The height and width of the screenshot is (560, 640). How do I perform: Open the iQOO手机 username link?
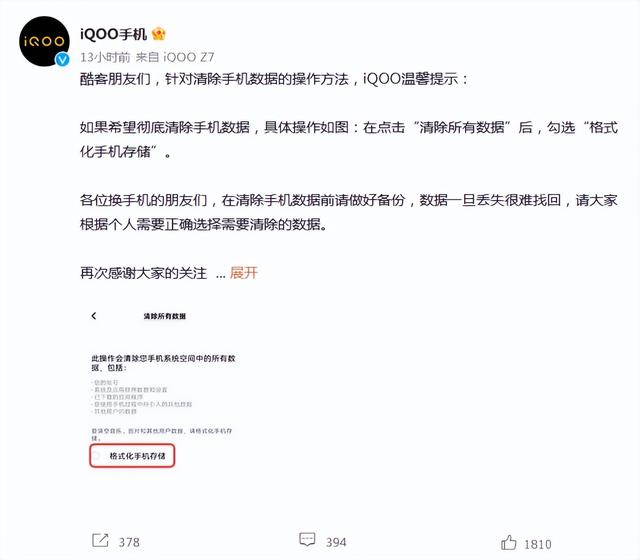click(113, 34)
